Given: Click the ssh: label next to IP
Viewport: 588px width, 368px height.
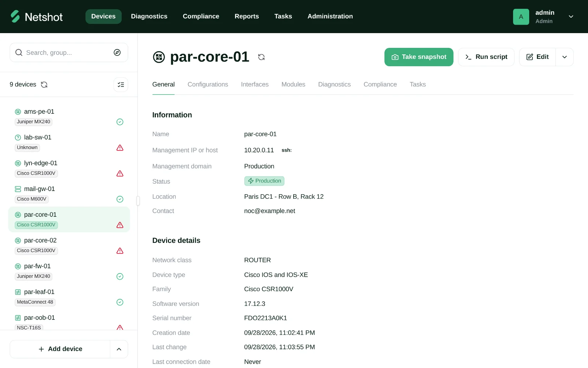Looking at the screenshot, I should (x=287, y=150).
